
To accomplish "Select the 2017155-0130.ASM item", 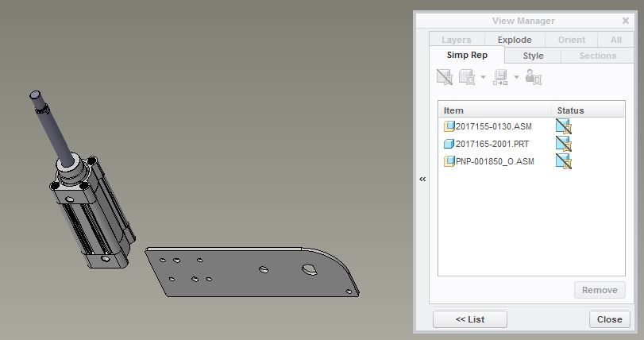I will [494, 126].
